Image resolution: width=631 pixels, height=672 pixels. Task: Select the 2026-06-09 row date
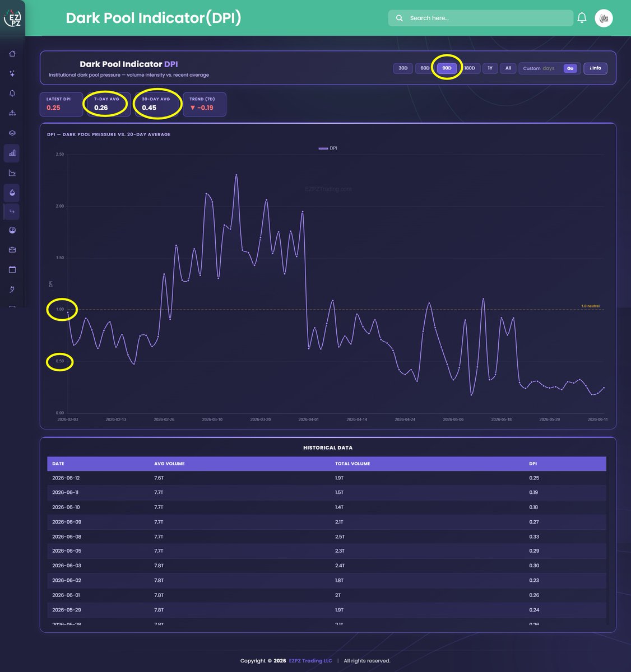(67, 522)
